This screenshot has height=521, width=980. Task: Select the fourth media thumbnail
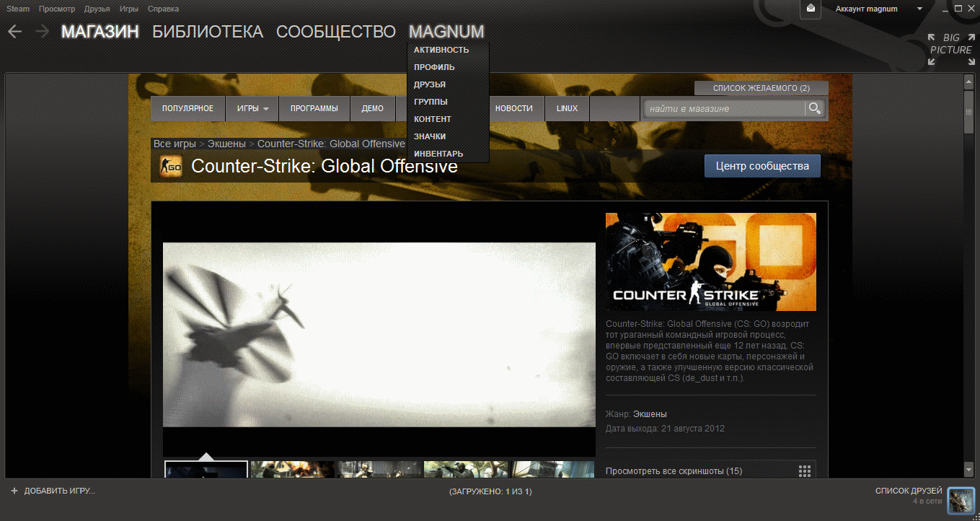466,469
